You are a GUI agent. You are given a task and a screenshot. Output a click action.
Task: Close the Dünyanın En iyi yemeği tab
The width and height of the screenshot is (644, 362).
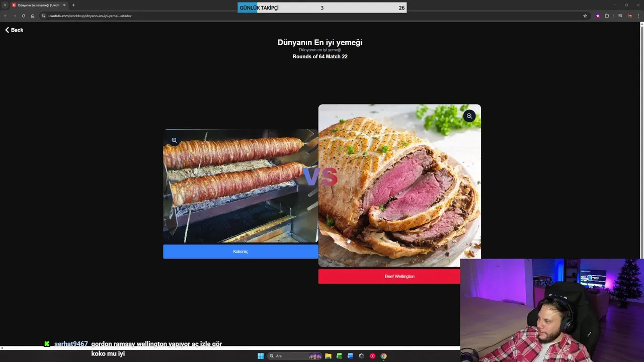click(64, 5)
